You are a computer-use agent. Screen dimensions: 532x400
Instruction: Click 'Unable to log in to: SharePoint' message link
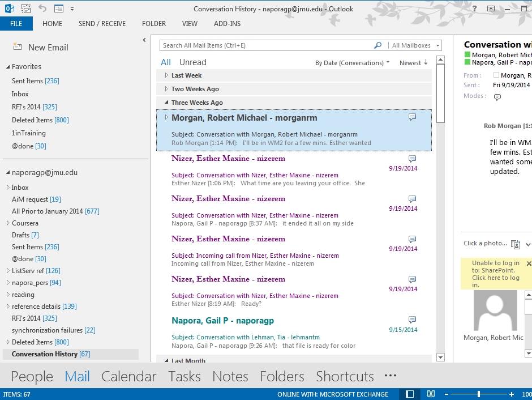495,274
